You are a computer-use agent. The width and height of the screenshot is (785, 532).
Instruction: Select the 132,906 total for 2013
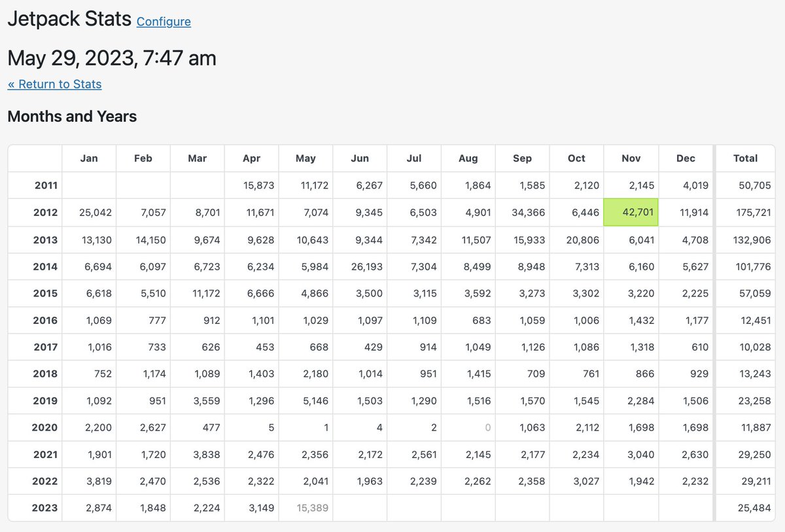(x=751, y=240)
